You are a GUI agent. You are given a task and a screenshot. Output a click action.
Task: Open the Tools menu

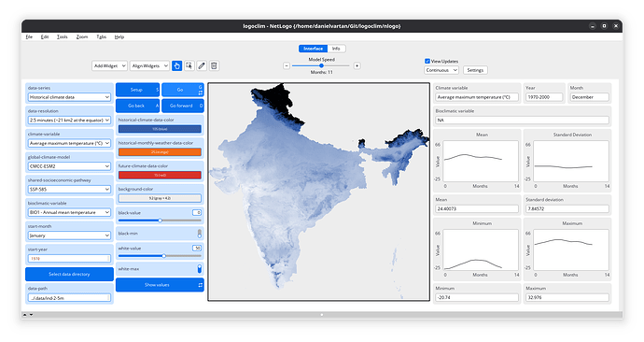tap(62, 37)
